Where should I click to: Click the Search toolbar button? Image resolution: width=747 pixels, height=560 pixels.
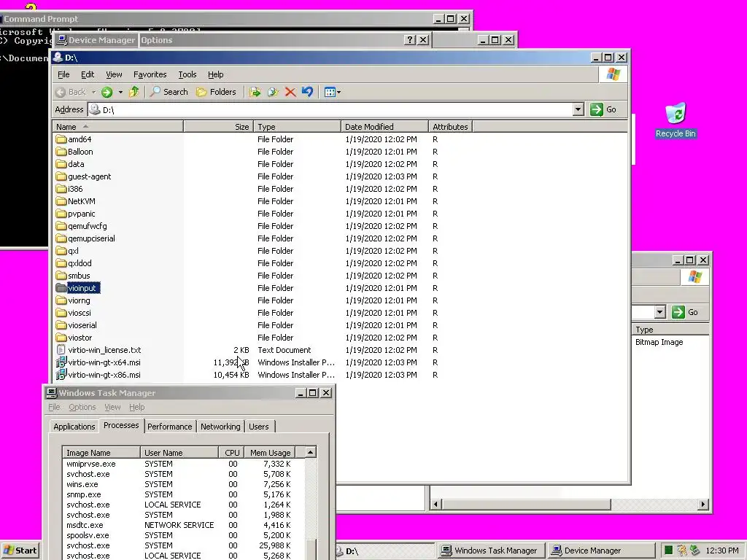[x=169, y=92]
